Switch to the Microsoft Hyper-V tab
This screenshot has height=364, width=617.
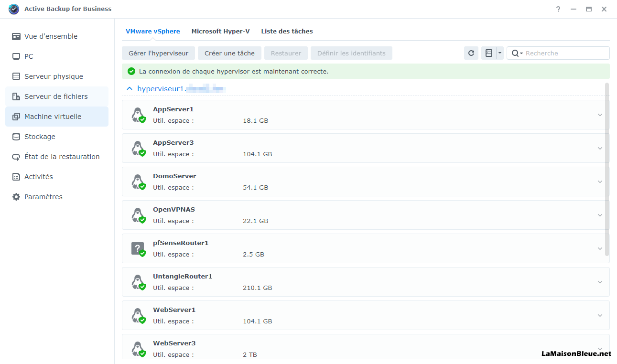pyautogui.click(x=221, y=31)
